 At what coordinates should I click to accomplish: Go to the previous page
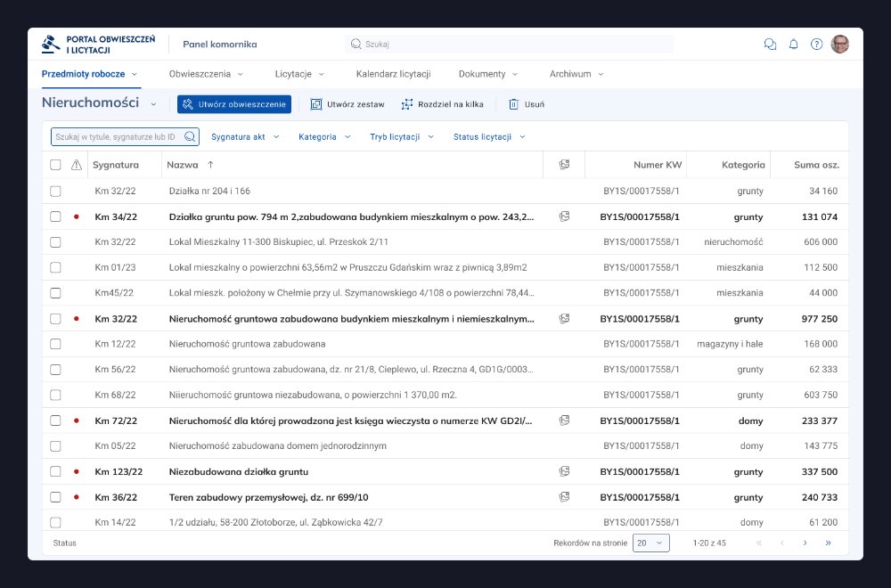point(782,543)
